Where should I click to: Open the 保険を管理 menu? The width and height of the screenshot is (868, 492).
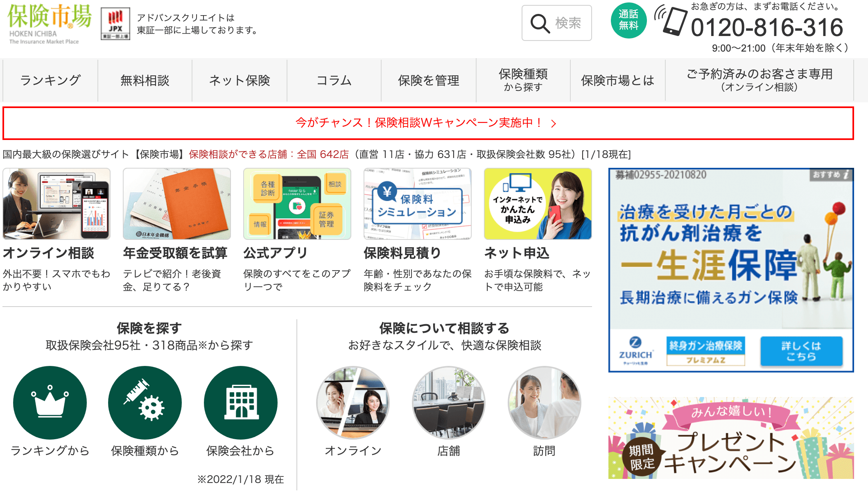click(429, 80)
